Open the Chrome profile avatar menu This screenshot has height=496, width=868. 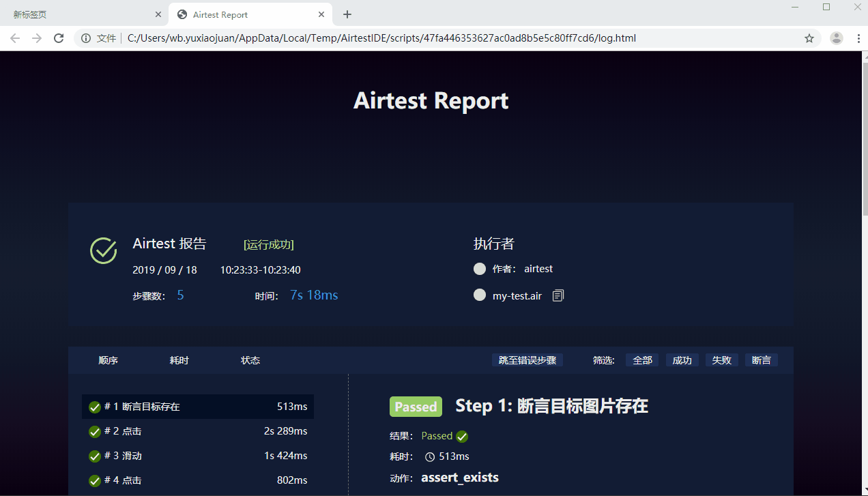(837, 38)
